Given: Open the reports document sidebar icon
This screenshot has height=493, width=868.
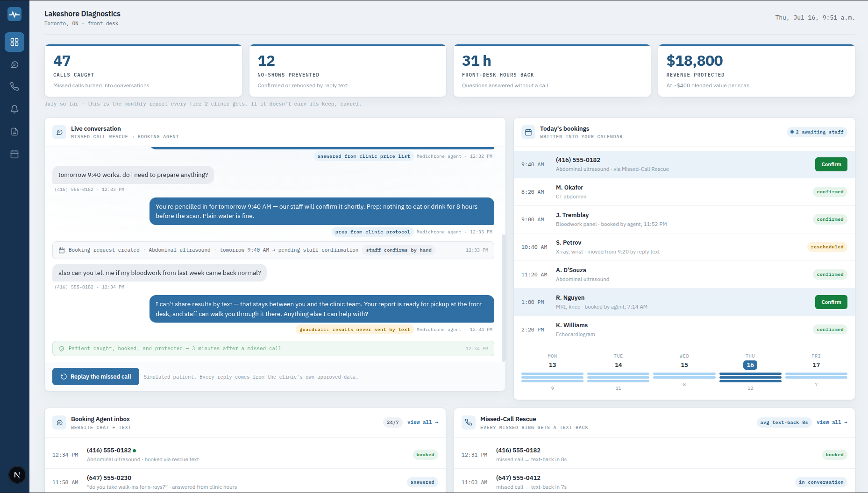Looking at the screenshot, I should click(x=14, y=132).
